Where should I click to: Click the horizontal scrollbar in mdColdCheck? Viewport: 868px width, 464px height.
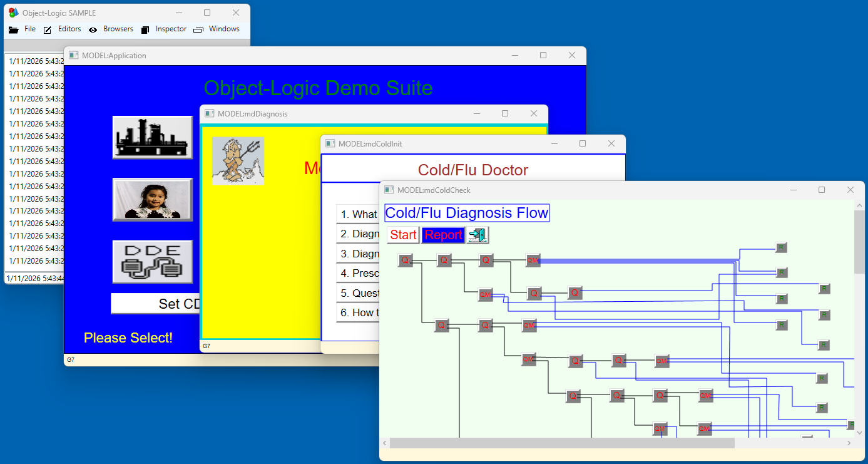click(561, 443)
